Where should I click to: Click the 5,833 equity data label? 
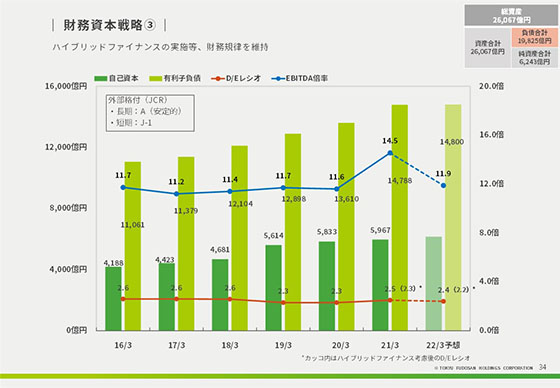327,232
